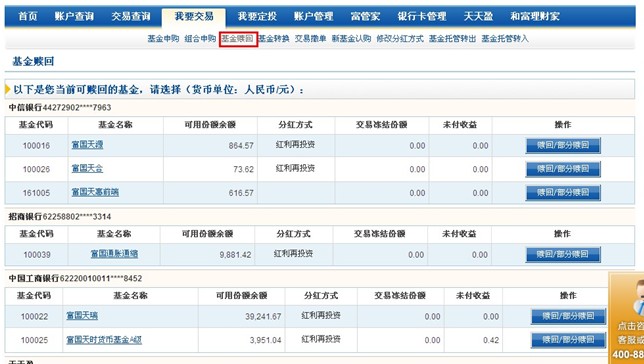Click the 基金申购 submenu link
The height and width of the screenshot is (364, 644).
[x=163, y=39]
